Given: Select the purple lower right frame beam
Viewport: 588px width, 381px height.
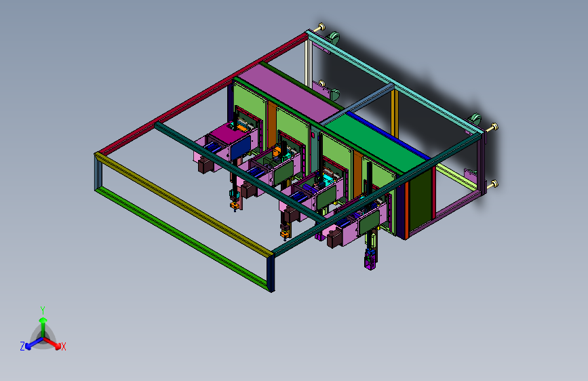Looking at the screenshot, I should tap(446, 214).
